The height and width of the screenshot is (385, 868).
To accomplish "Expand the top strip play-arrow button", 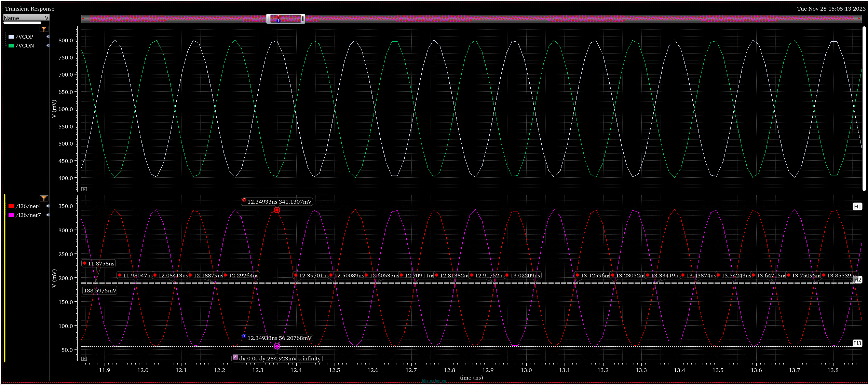I will 84,189.
